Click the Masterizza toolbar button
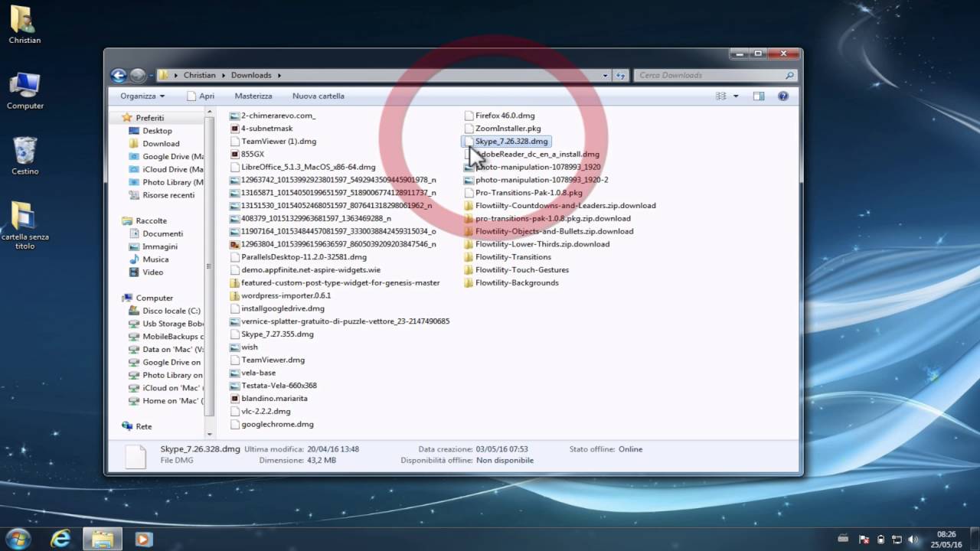 [253, 96]
